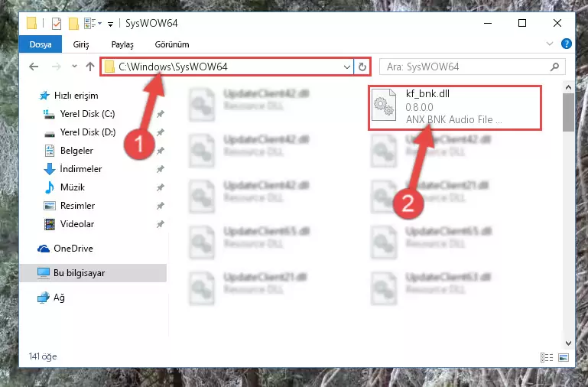Click the New folder quick access icon

coord(74,24)
